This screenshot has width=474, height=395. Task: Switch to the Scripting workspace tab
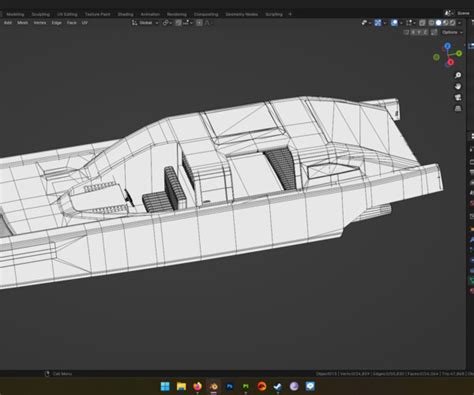coord(274,14)
